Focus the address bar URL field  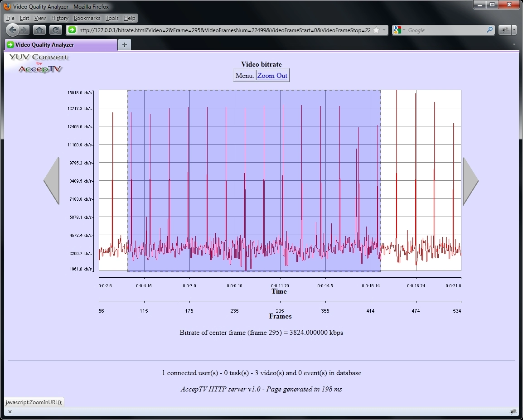pyautogui.click(x=224, y=30)
